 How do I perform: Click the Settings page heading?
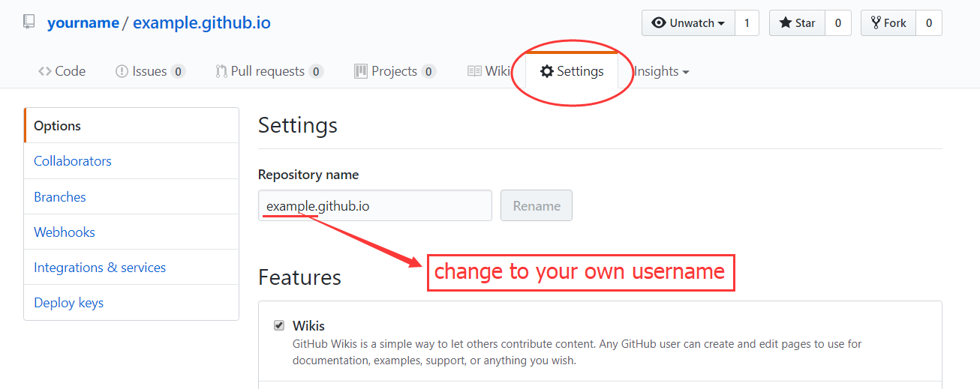(x=298, y=125)
